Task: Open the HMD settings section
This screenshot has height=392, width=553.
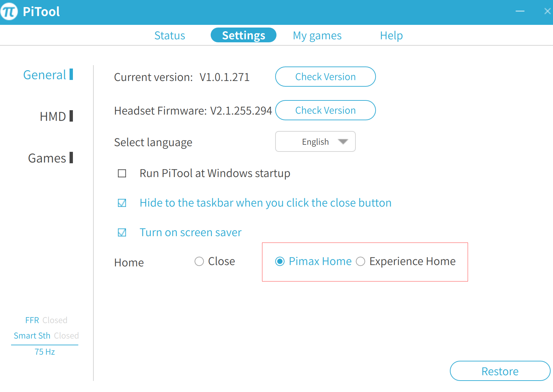Action: click(56, 116)
